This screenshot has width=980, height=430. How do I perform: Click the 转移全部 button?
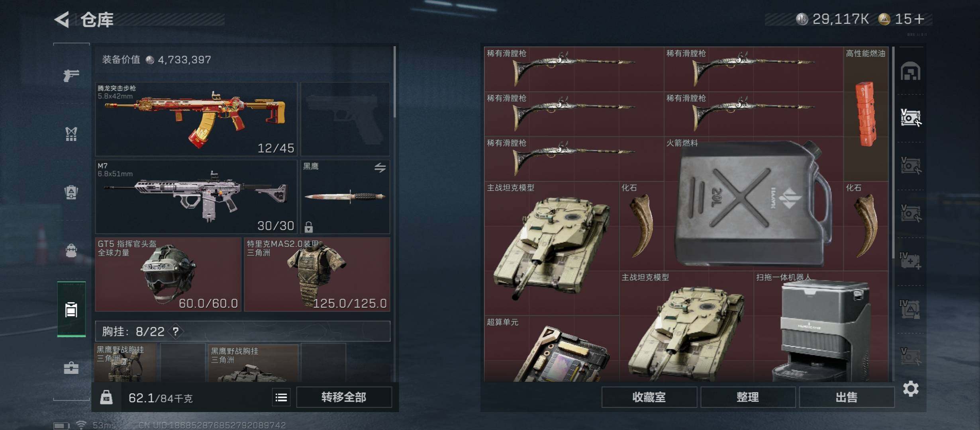[344, 397]
